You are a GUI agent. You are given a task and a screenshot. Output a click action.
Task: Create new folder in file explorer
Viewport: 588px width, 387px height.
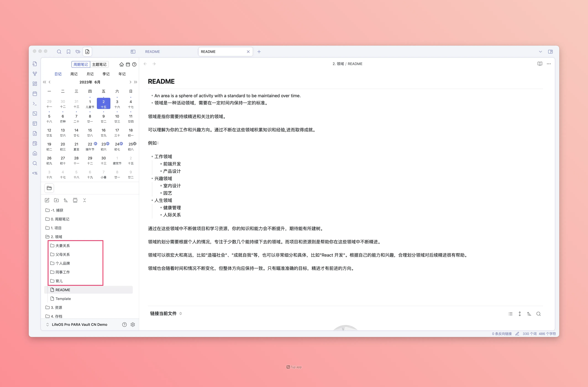tap(56, 200)
